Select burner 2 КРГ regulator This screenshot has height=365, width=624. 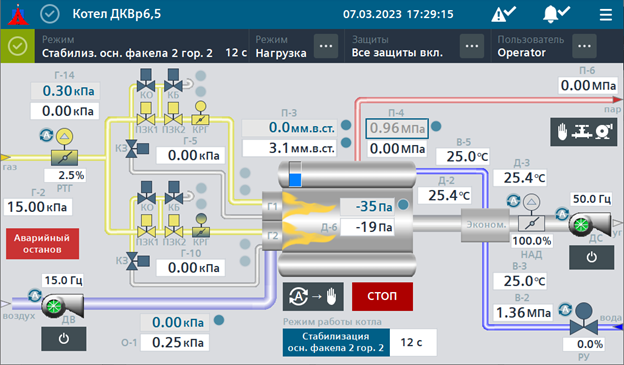(201, 226)
